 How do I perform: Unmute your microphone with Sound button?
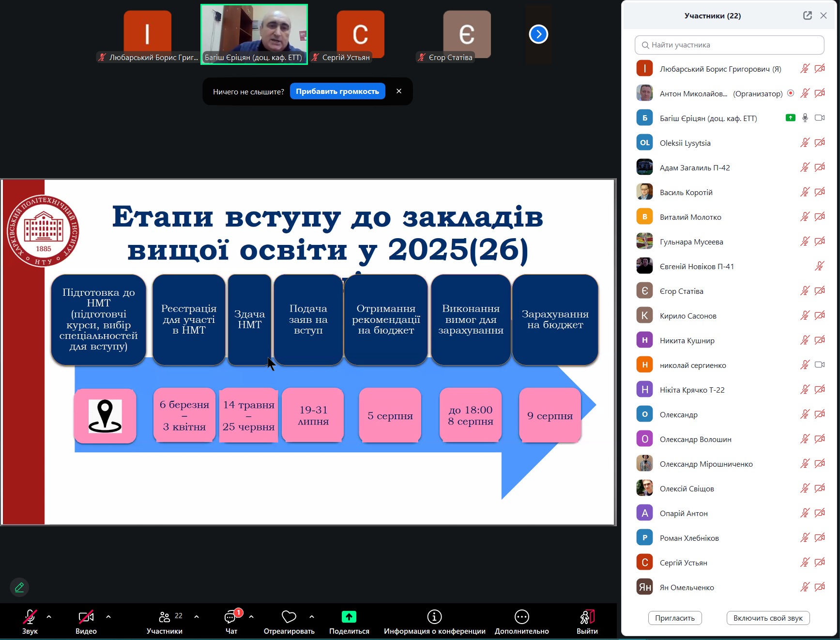click(30, 617)
